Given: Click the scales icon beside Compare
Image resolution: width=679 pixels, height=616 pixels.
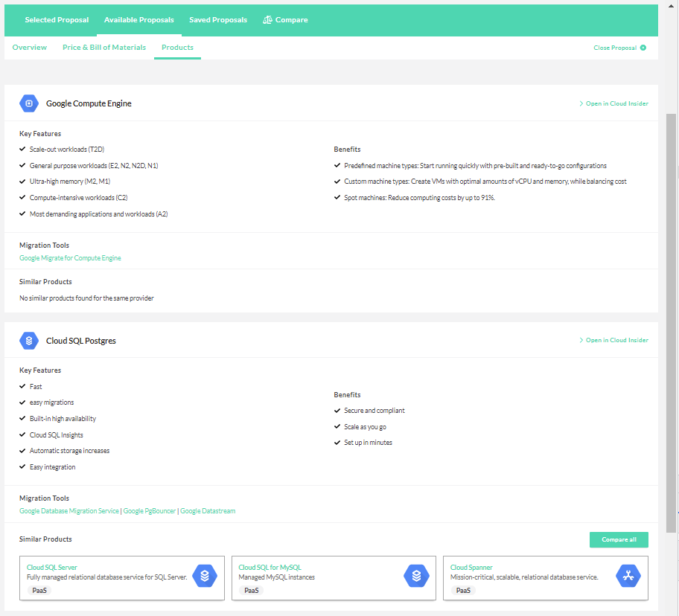Looking at the screenshot, I should point(267,20).
